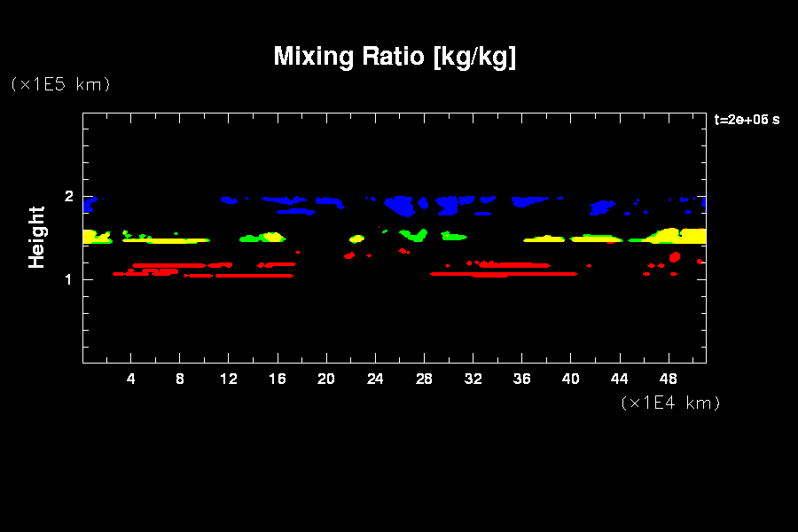Click the red blob above tick label 48
The image size is (798, 532).
coord(675,257)
